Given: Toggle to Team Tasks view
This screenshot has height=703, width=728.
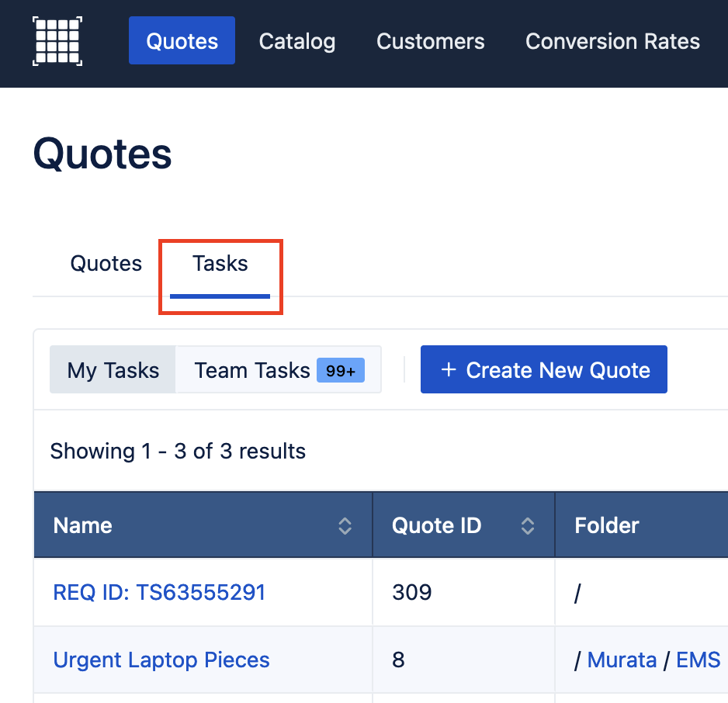Looking at the screenshot, I should [x=279, y=370].
